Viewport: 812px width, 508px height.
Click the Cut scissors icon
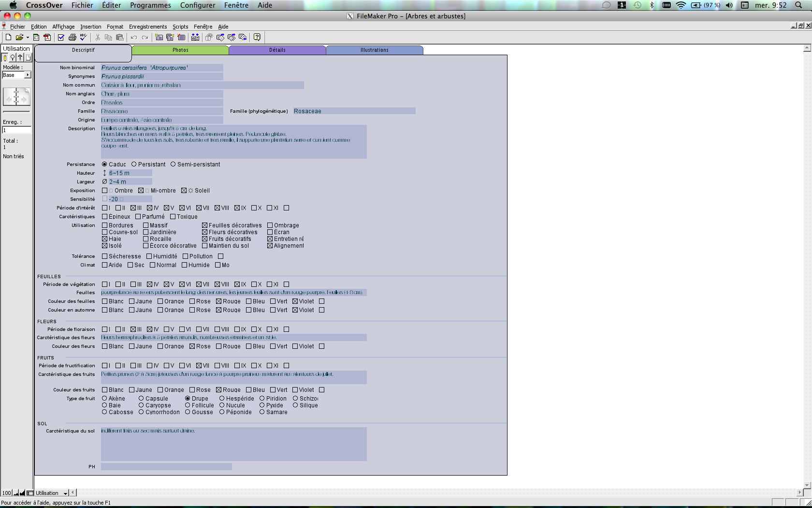coord(98,37)
